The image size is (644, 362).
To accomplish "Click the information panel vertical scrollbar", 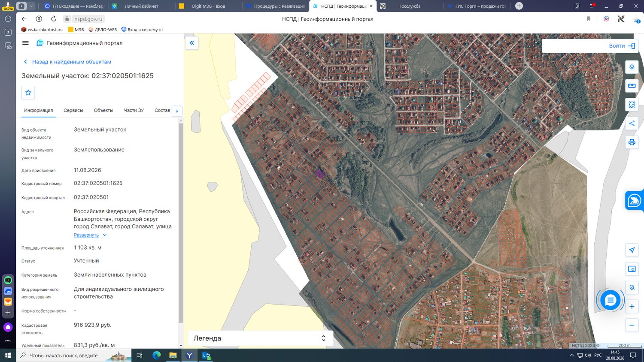I will click(x=181, y=223).
